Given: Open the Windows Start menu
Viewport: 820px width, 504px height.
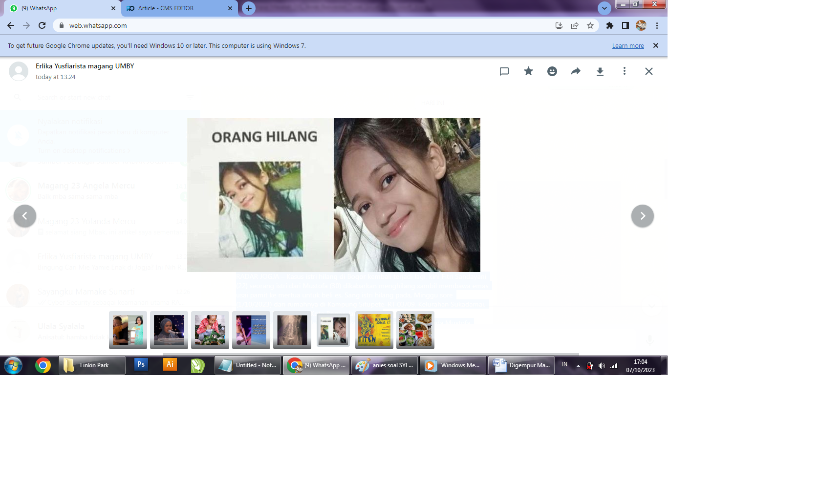Looking at the screenshot, I should tap(13, 365).
